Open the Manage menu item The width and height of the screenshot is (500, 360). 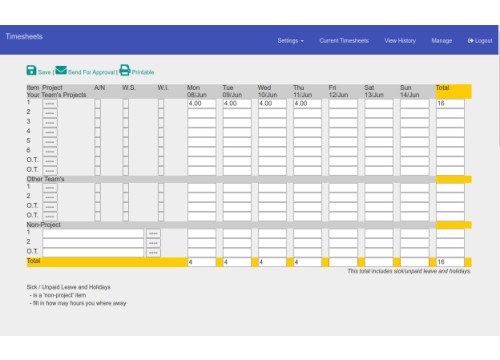point(442,41)
